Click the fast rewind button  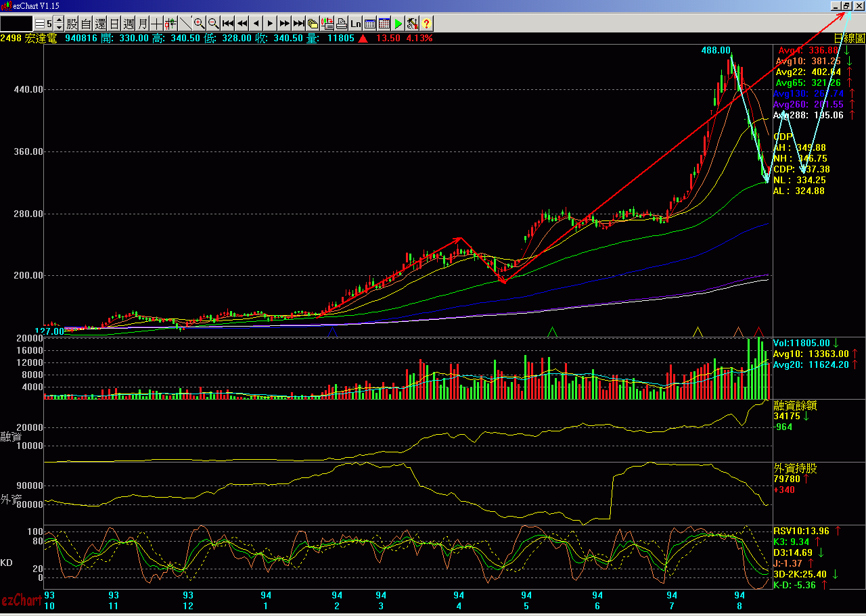point(242,24)
